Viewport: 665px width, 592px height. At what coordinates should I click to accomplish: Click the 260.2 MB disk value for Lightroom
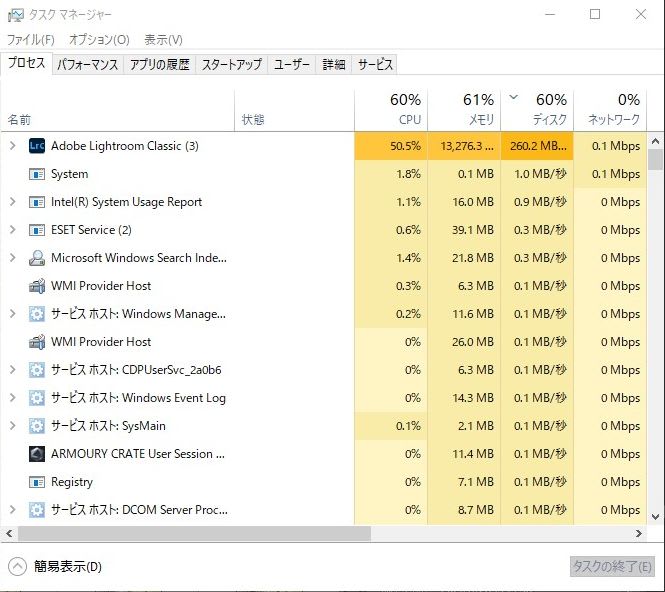538,146
